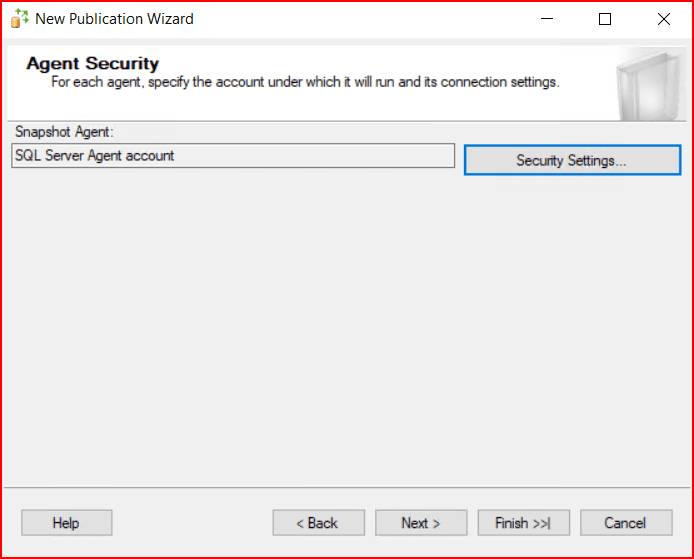This screenshot has height=559, width=694.
Task: Click blank white banner area right of heading
Action: coord(400,62)
